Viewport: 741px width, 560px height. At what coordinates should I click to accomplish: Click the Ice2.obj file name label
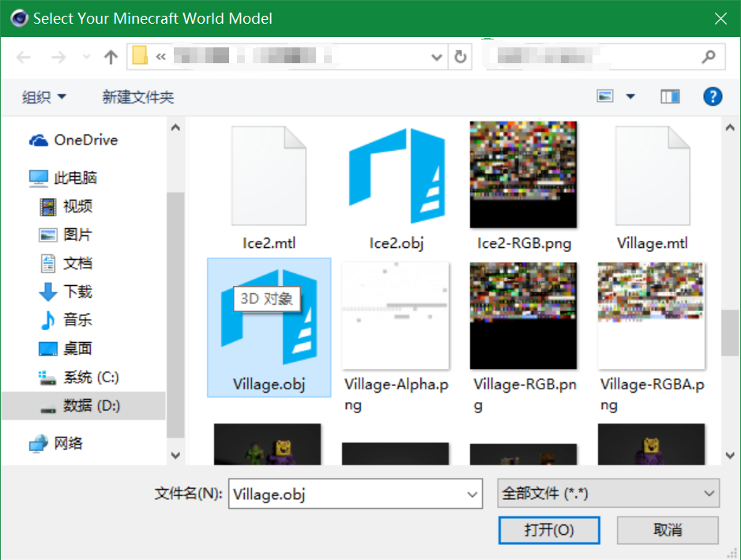397,243
